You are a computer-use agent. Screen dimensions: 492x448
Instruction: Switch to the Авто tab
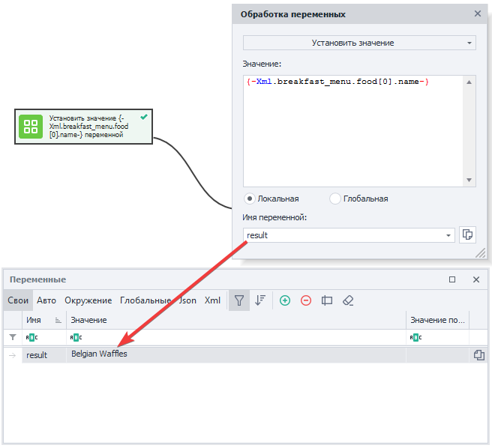pos(46,300)
